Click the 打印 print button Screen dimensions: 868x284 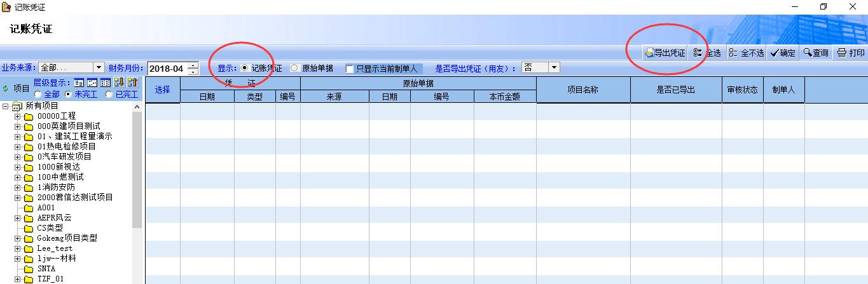click(x=851, y=53)
